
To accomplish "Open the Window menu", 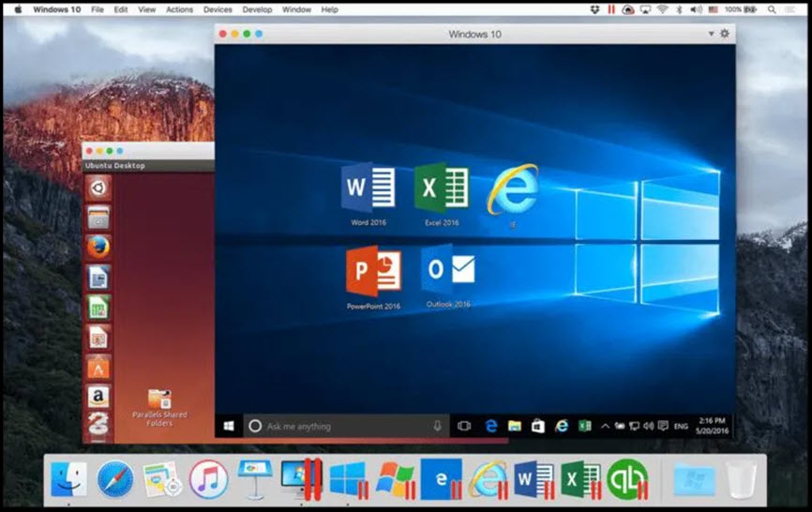I will pyautogui.click(x=296, y=9).
